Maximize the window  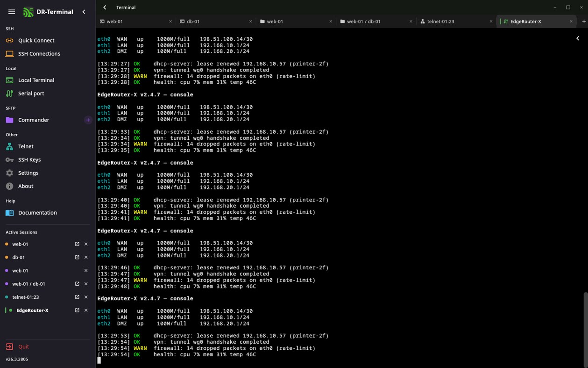tap(568, 7)
